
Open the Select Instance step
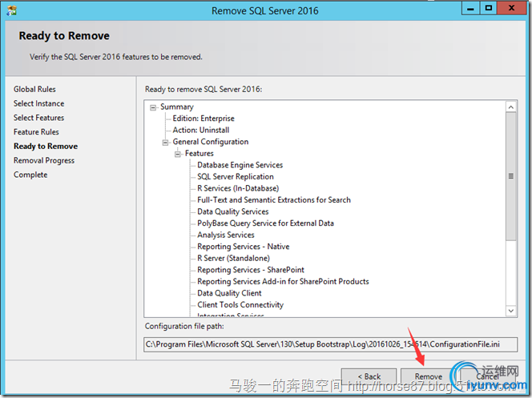click(x=38, y=103)
